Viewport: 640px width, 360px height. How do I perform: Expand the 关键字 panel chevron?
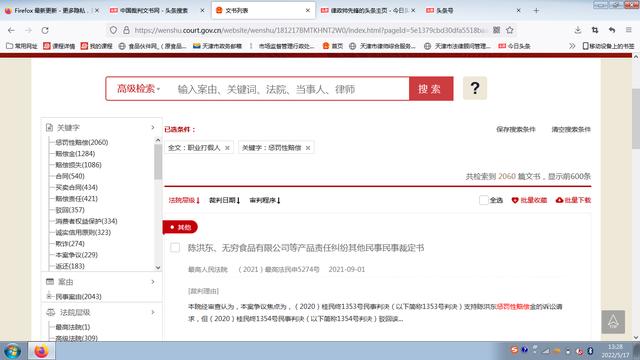[153, 128]
